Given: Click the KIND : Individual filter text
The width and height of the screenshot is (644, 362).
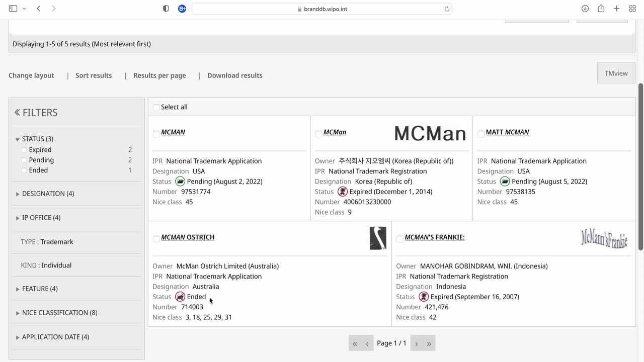Looking at the screenshot, I should (46, 265).
